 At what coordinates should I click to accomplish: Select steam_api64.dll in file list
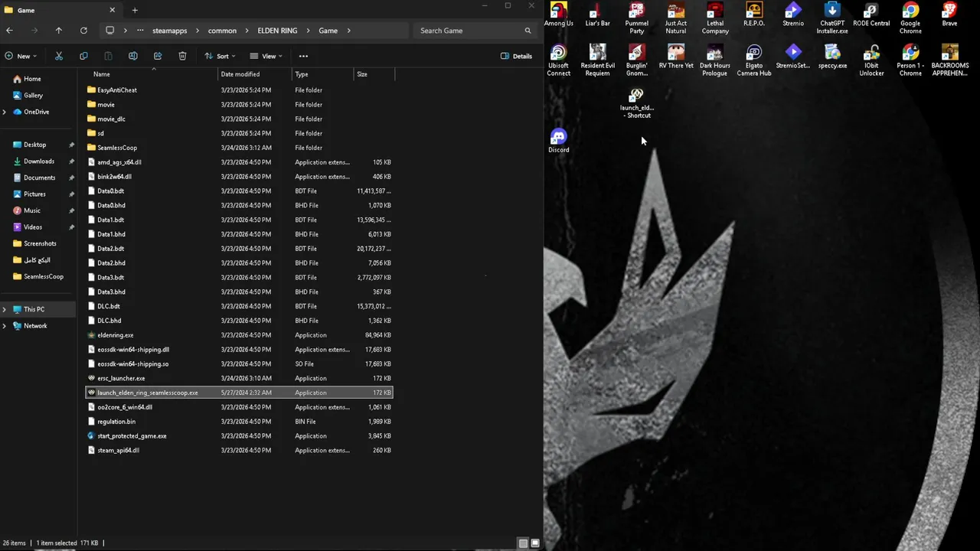(239, 451)
